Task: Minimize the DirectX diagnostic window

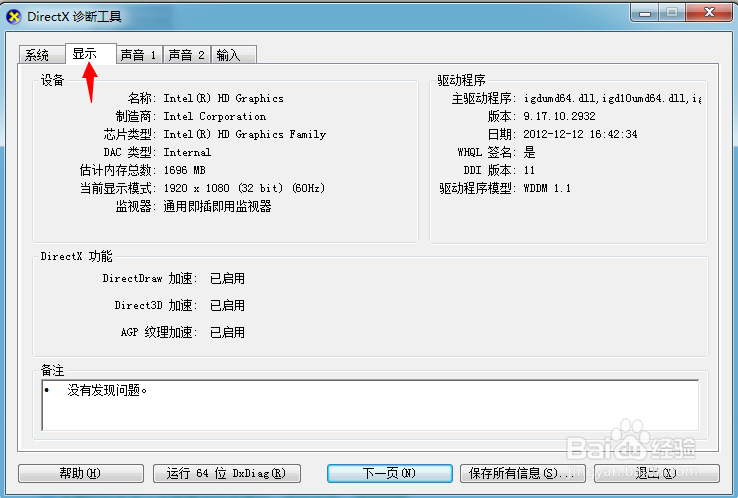Action: click(645, 13)
